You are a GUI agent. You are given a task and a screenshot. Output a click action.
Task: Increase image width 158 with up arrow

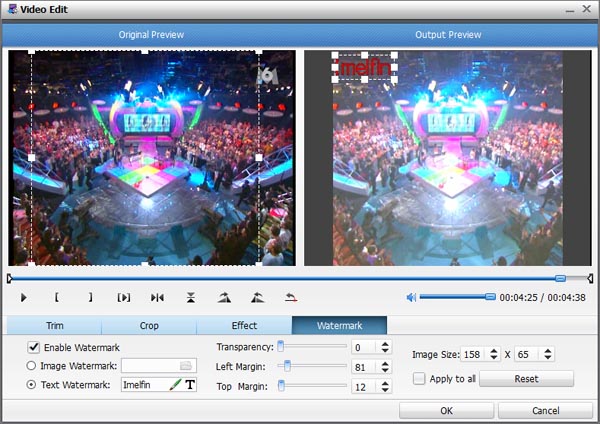click(x=494, y=351)
